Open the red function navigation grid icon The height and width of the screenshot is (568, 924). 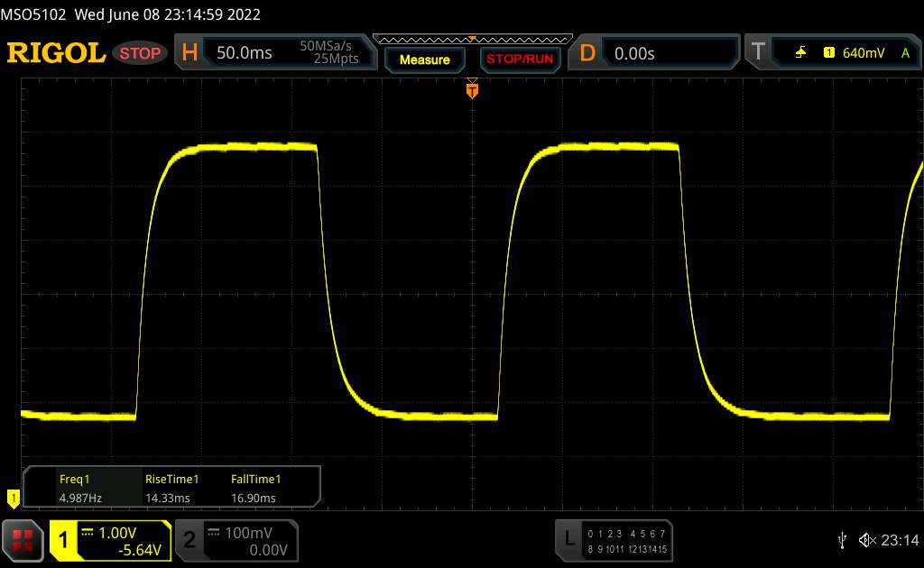point(23,539)
